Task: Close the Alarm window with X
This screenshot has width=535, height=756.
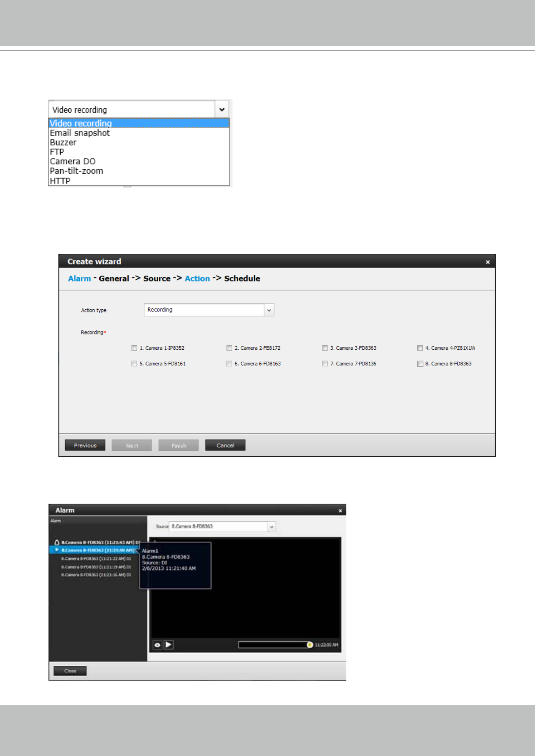Action: coord(340,510)
